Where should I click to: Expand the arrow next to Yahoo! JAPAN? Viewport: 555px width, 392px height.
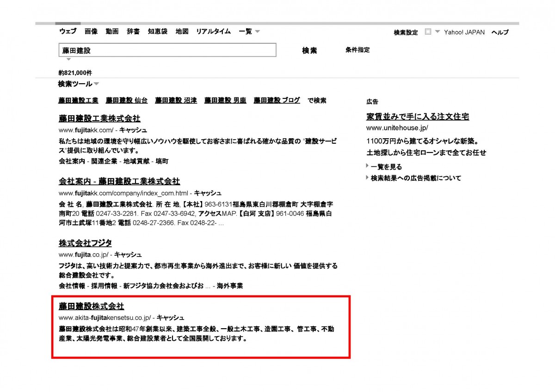tap(437, 32)
